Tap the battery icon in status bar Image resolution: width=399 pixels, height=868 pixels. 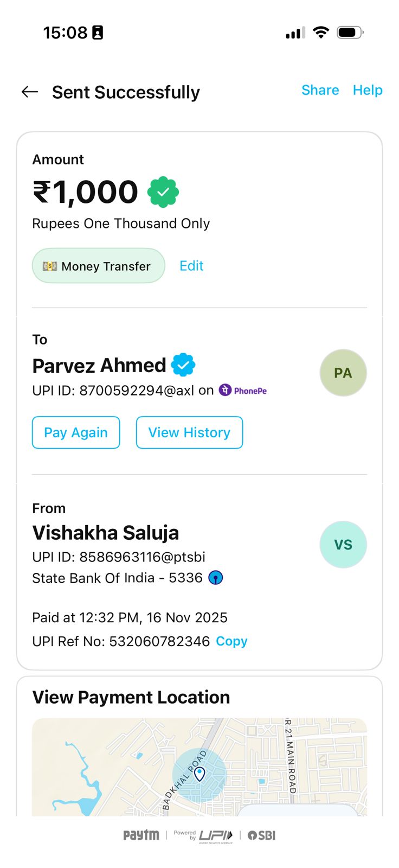[350, 33]
